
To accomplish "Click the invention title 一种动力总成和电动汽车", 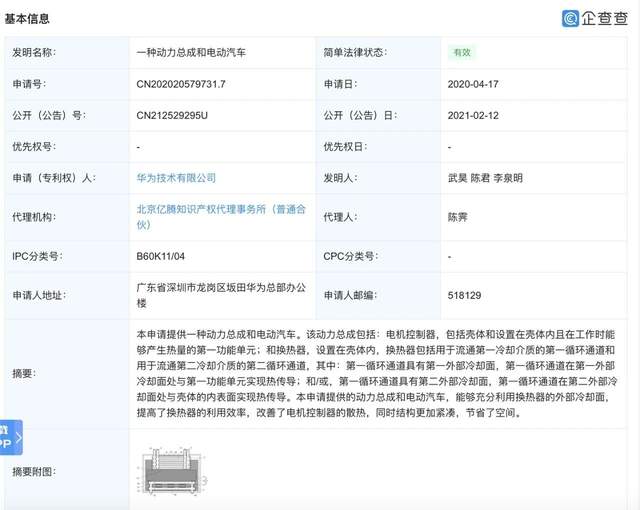I will (191, 53).
